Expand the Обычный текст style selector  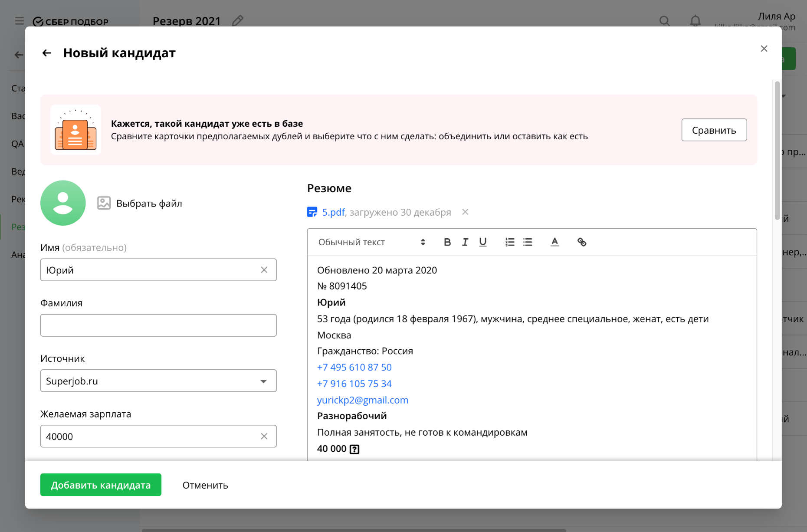(x=371, y=242)
